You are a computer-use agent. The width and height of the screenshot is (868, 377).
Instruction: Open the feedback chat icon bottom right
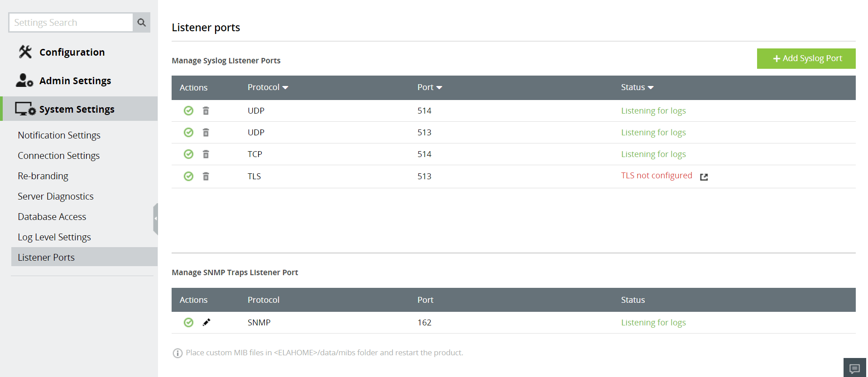click(855, 367)
